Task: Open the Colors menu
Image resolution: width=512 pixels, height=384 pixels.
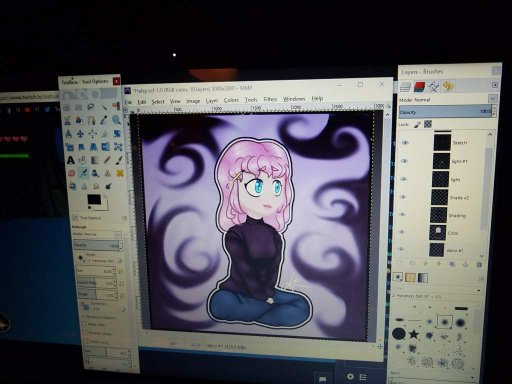Action: coord(231,100)
